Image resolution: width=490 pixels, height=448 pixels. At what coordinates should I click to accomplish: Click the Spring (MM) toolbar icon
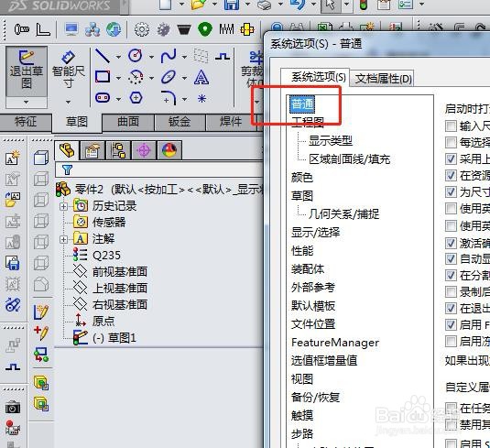(226, 29)
